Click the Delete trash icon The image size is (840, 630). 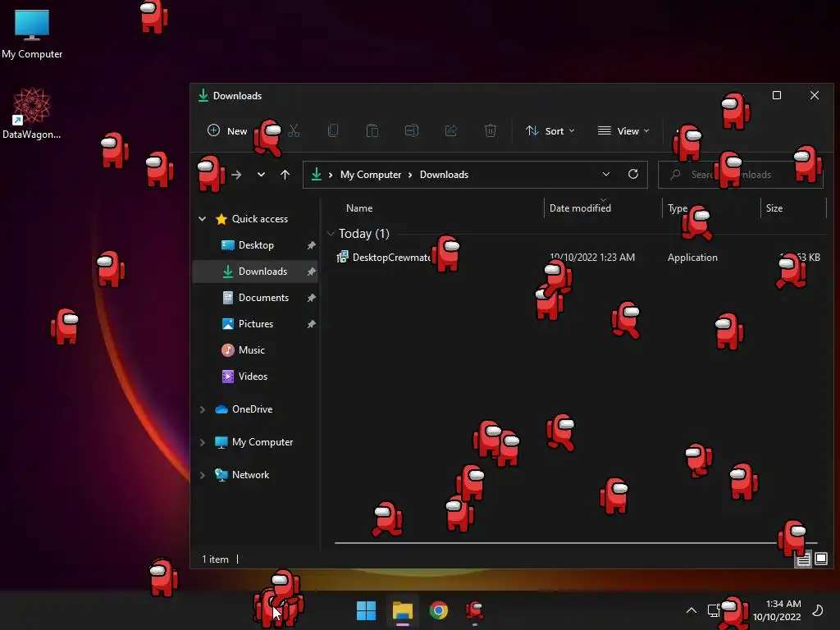(491, 130)
